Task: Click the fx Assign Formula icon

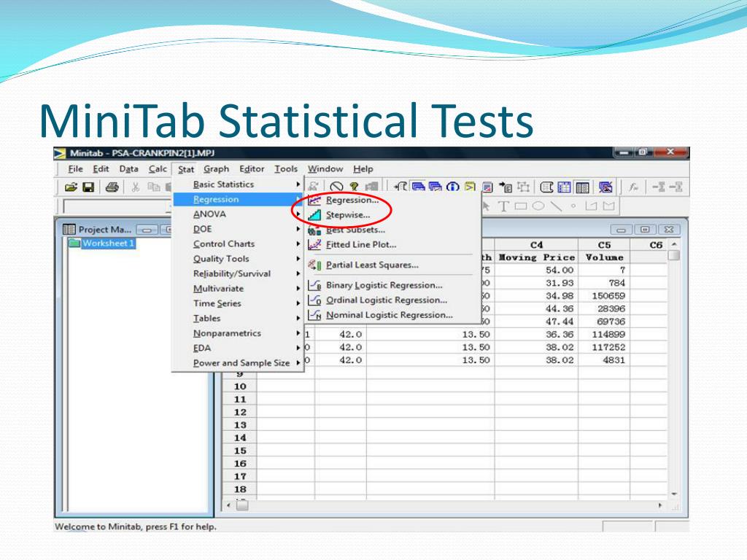Action: pos(633,187)
